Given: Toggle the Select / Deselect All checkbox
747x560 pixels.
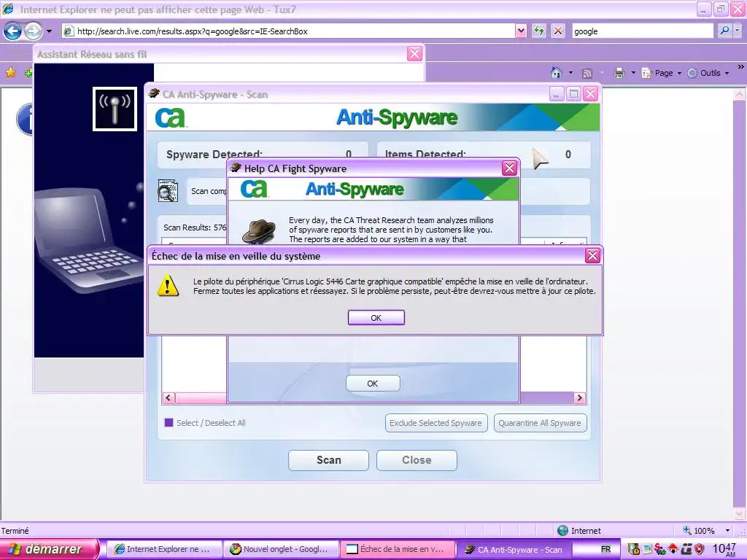Looking at the screenshot, I should pyautogui.click(x=169, y=422).
